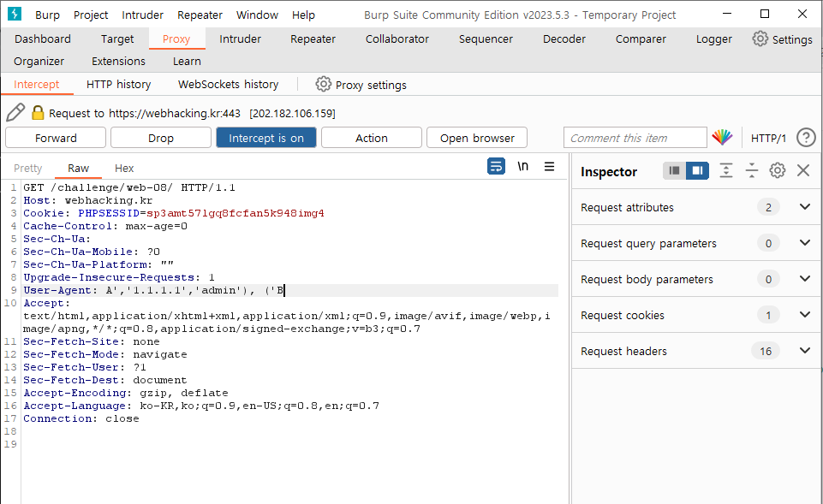Open the Intruder menu in menu bar

[x=142, y=15]
